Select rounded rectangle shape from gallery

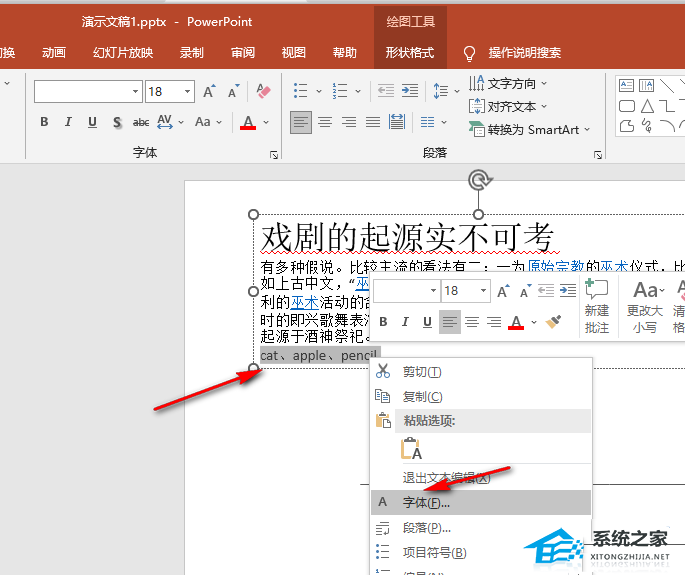coord(626,106)
